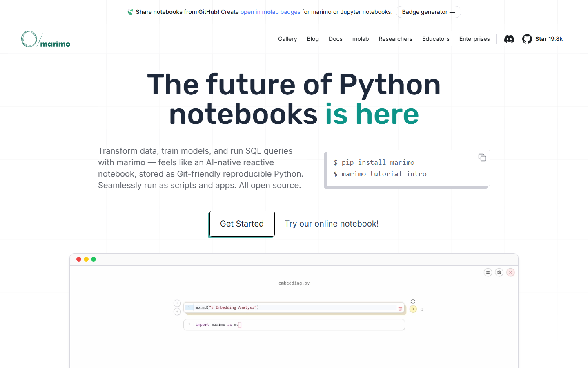
Task: Follow the open in molab badges link
Action: 270,12
